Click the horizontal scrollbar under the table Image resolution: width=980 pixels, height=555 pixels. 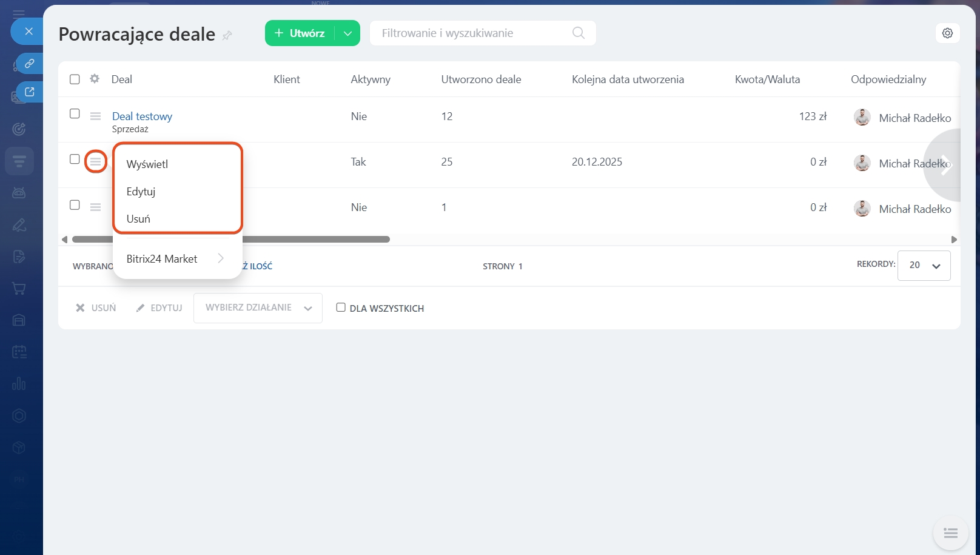[x=230, y=240]
